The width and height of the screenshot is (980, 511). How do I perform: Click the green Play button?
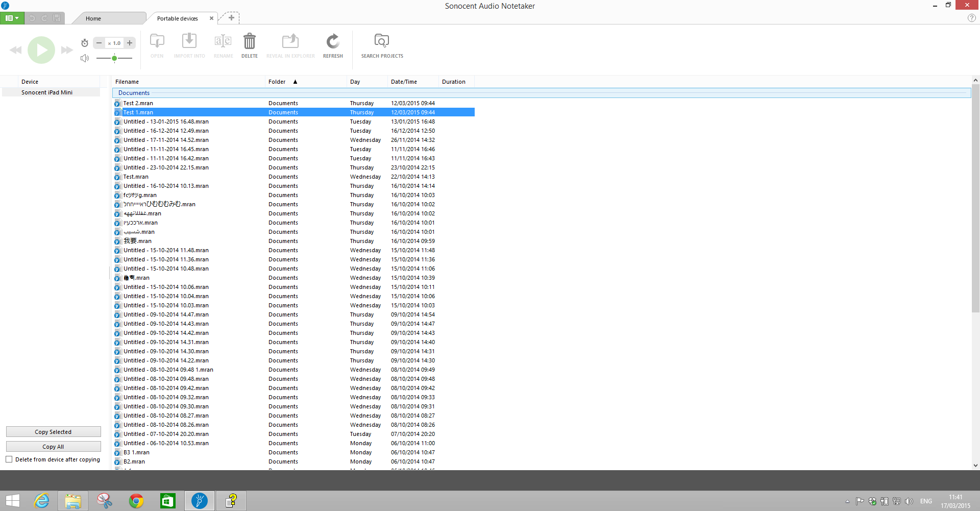(x=41, y=50)
